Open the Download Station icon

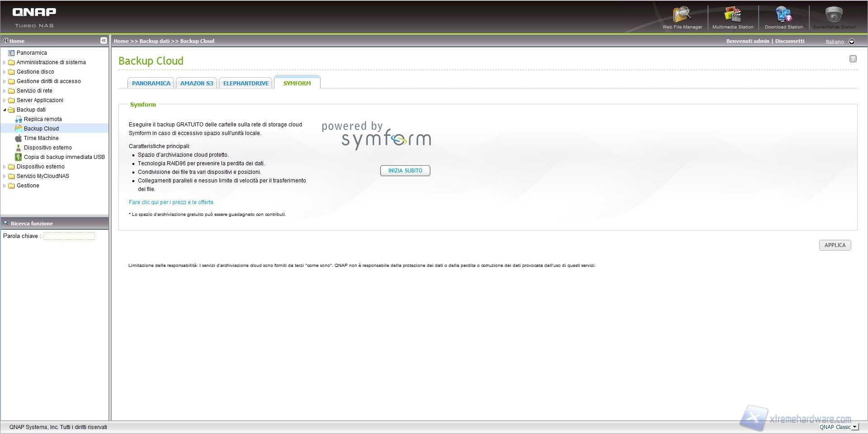[783, 15]
